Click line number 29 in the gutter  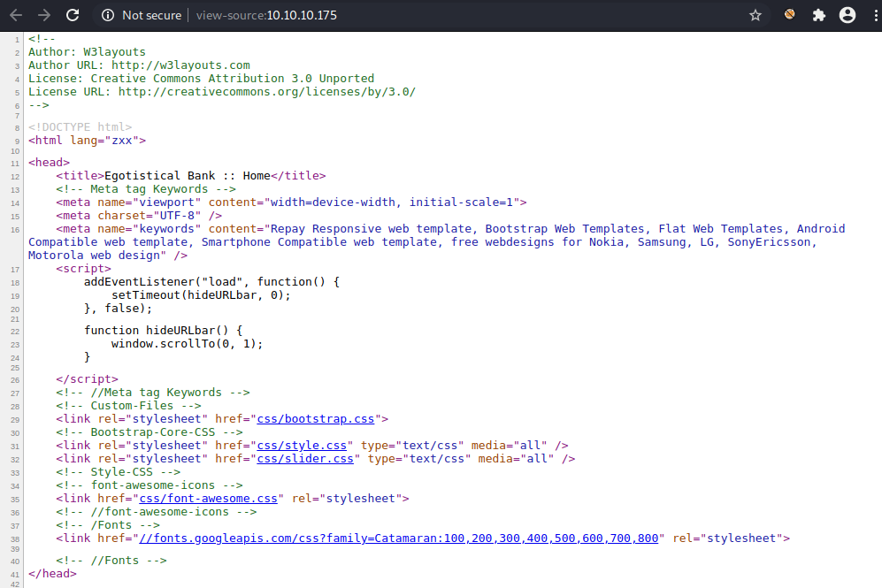(15, 420)
